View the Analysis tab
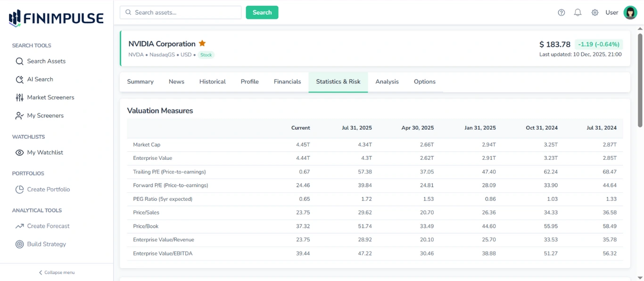The height and width of the screenshot is (281, 644). 387,82
